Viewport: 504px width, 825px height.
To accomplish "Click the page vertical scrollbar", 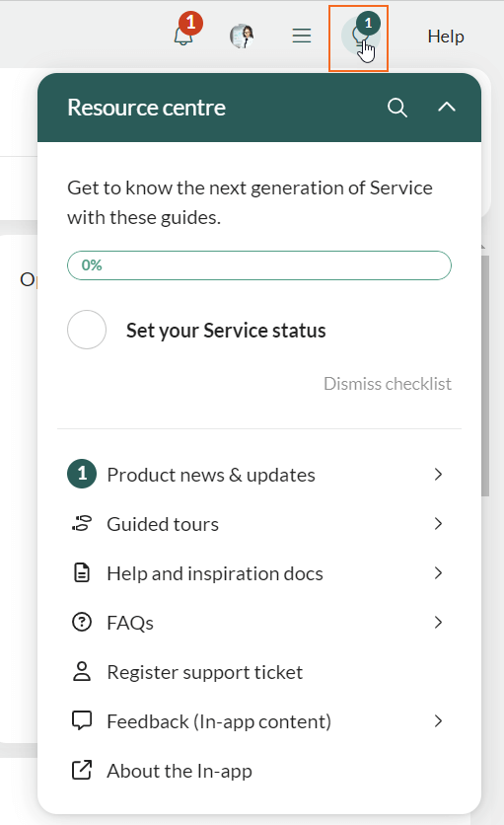I will [x=485, y=376].
